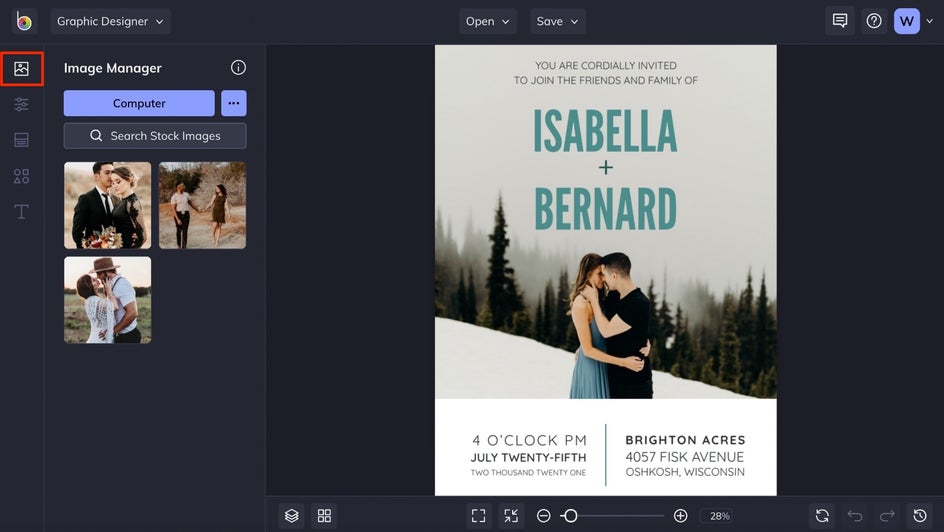Select the TWO THOUSAND TWENTY ONE text
The width and height of the screenshot is (944, 532).
click(529, 473)
